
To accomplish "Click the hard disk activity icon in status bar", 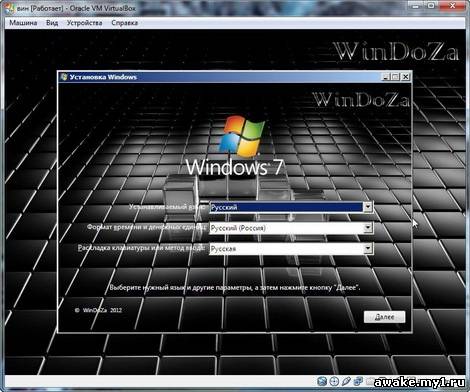I will 322,381.
